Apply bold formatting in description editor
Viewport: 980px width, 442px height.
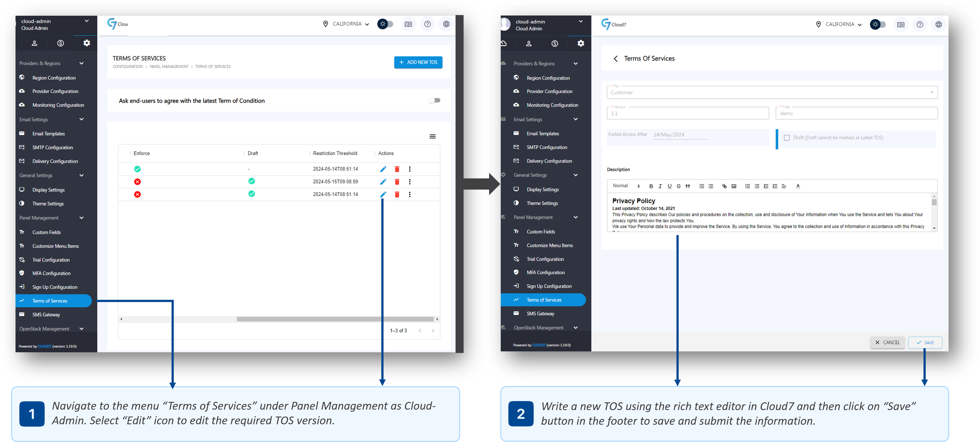tap(651, 186)
